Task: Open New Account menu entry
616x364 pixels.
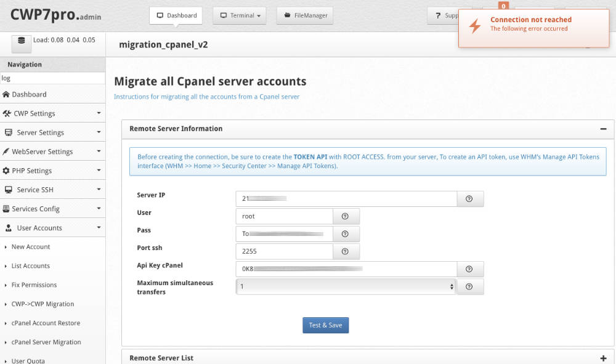Action: click(31, 247)
